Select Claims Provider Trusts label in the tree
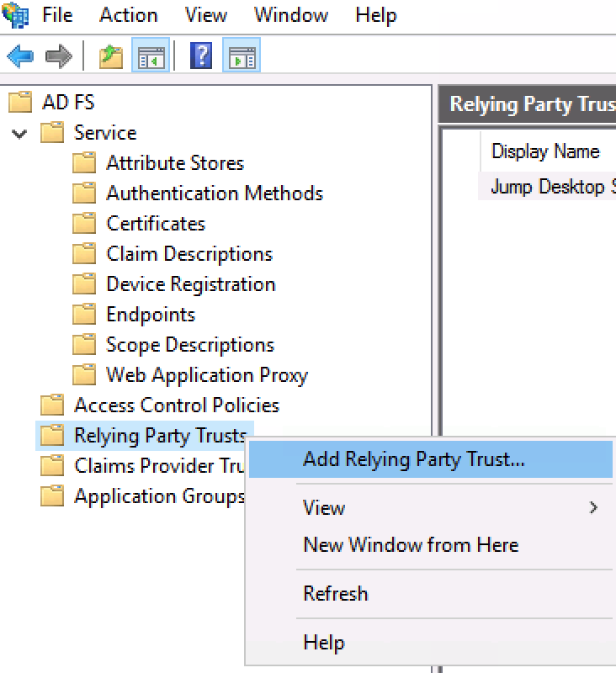This screenshot has width=616, height=673. tap(159, 466)
